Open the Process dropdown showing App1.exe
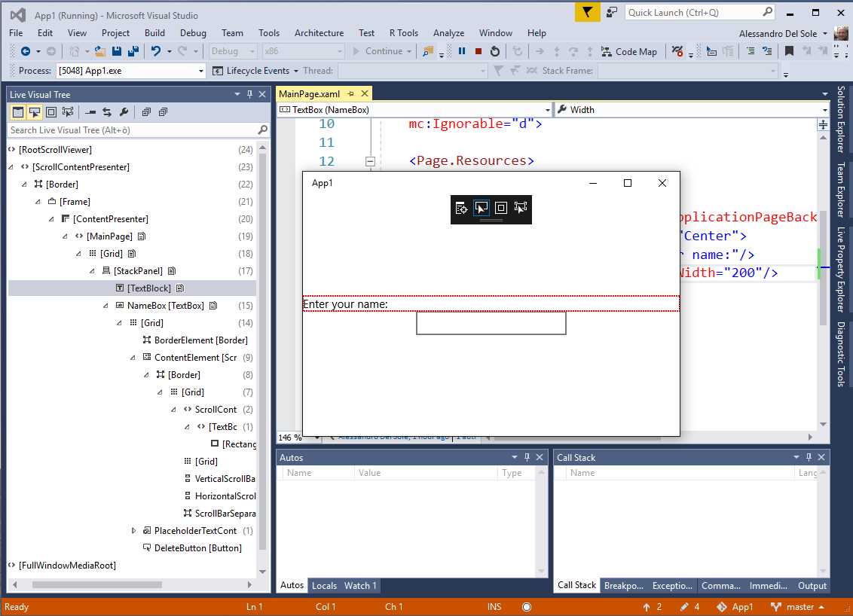 point(199,70)
